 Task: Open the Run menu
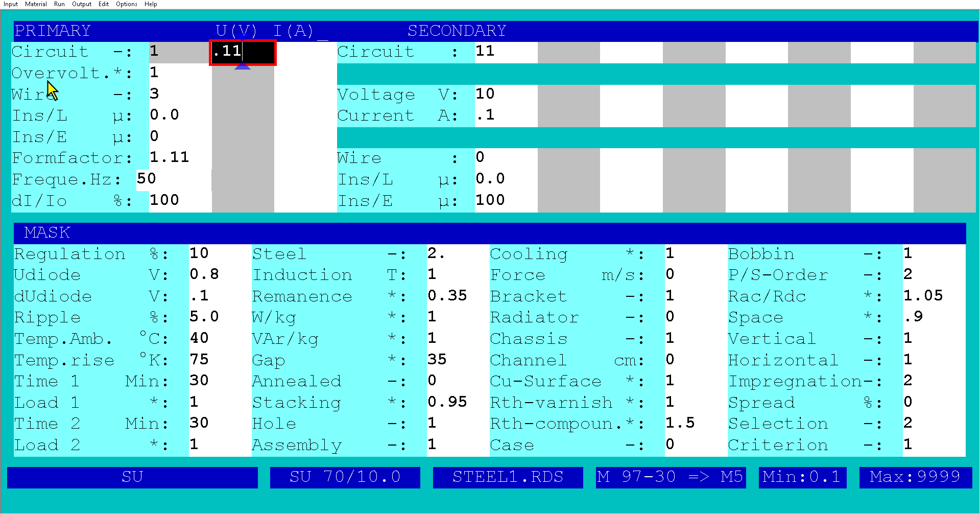59,4
